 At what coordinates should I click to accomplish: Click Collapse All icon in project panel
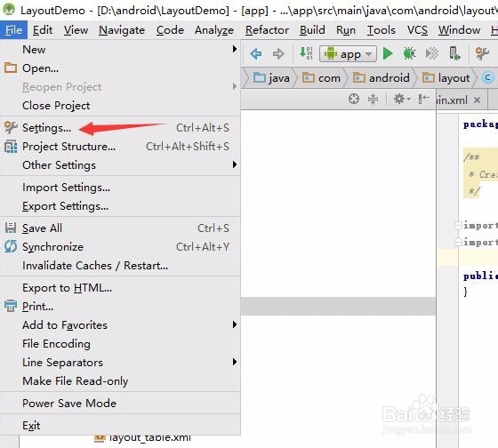click(373, 99)
